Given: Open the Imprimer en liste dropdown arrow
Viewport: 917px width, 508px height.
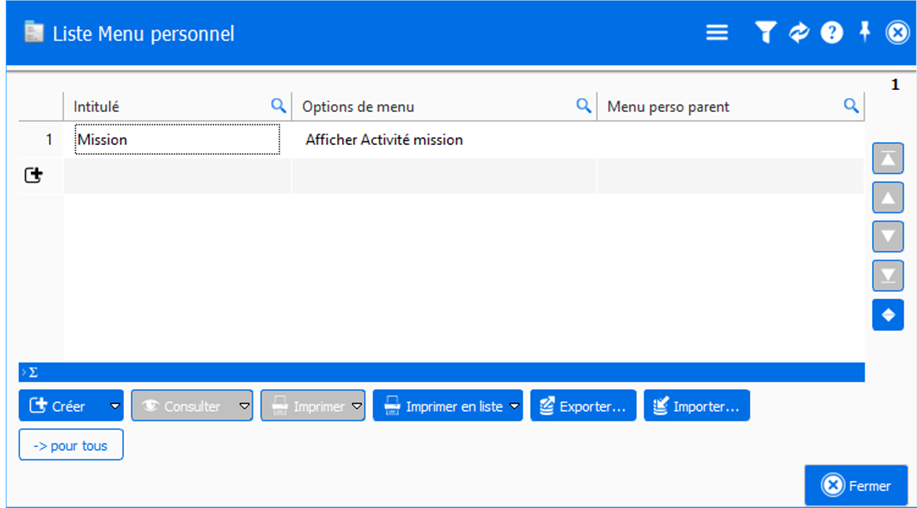Looking at the screenshot, I should [x=514, y=406].
